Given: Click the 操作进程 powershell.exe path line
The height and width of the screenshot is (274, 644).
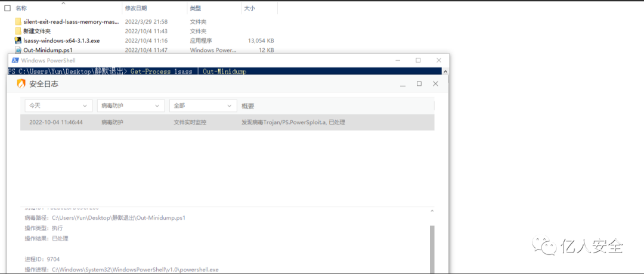Looking at the screenshot, I should tap(122, 269).
